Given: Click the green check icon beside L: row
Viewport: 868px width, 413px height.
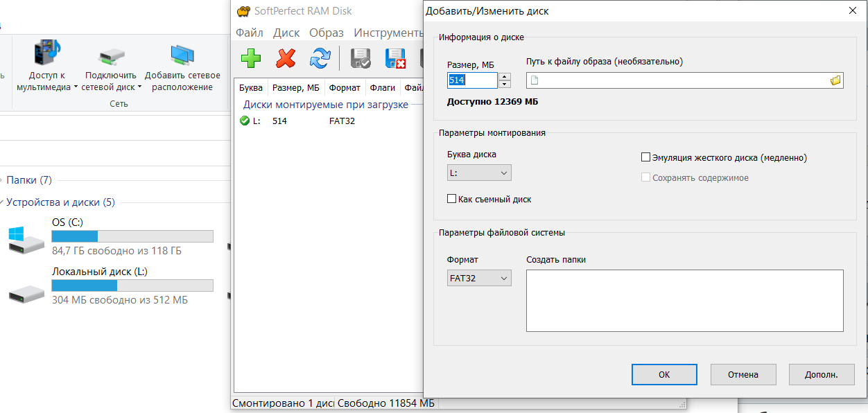Looking at the screenshot, I should 244,121.
